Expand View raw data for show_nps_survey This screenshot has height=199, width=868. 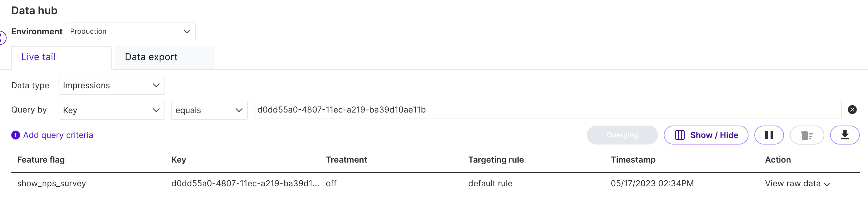point(797,184)
